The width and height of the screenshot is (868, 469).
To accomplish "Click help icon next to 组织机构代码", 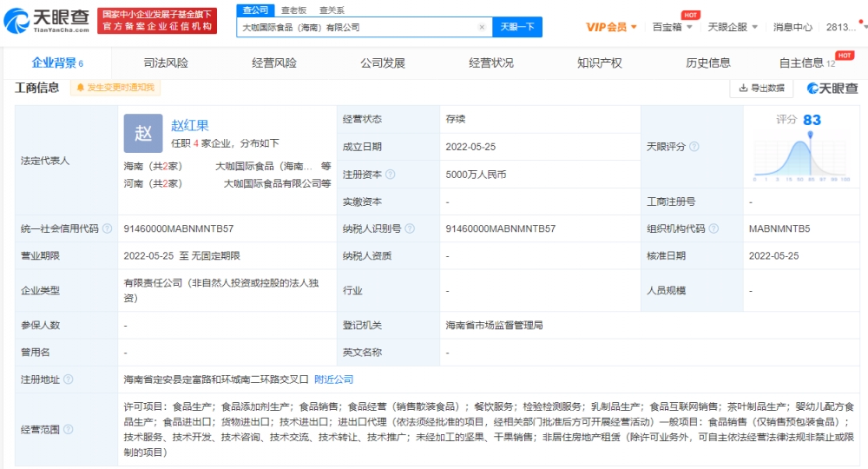I will pos(713,228).
